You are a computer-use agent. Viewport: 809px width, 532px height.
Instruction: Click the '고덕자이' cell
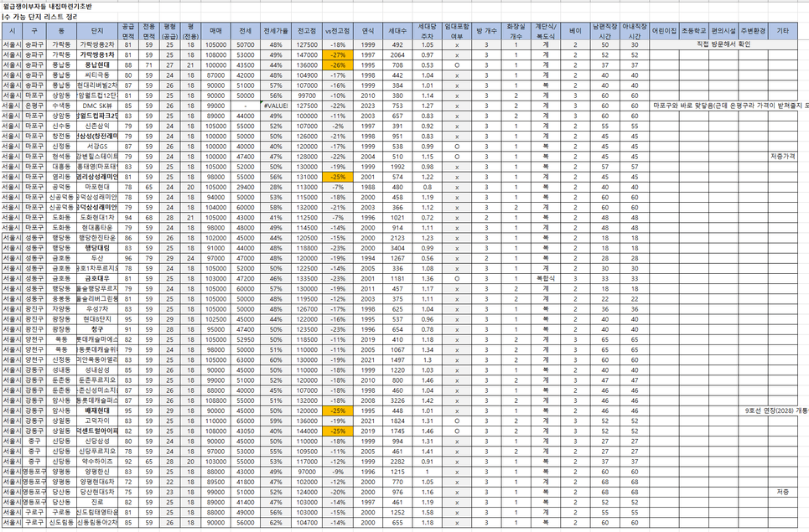click(97, 421)
